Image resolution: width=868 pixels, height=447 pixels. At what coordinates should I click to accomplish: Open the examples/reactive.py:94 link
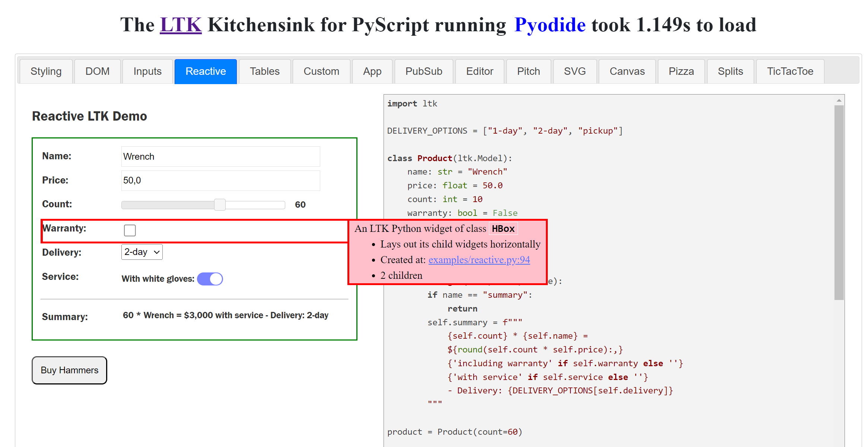point(479,260)
